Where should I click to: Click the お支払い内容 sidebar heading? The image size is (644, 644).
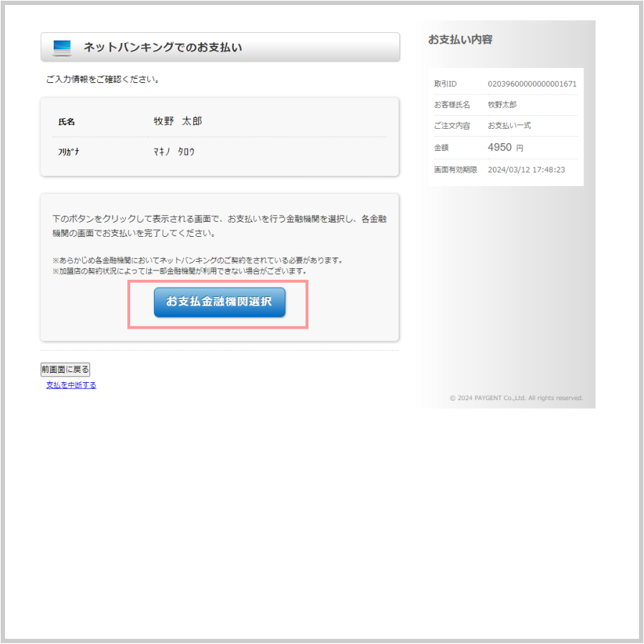[460, 39]
